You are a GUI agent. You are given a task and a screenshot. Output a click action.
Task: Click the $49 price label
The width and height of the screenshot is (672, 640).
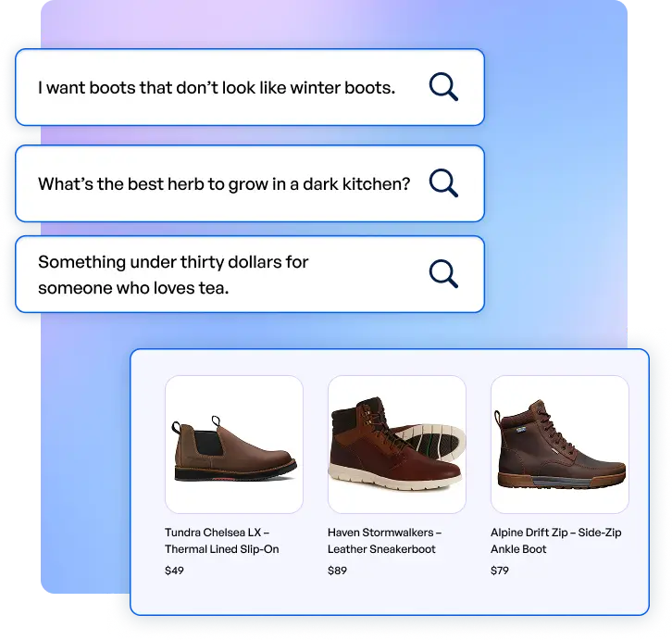pyautogui.click(x=174, y=571)
